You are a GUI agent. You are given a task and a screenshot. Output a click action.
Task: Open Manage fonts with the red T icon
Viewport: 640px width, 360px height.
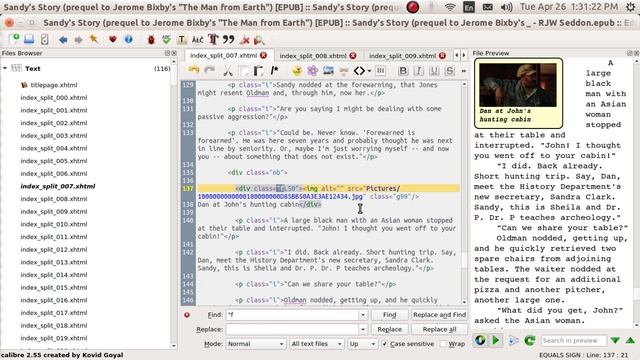point(213,39)
